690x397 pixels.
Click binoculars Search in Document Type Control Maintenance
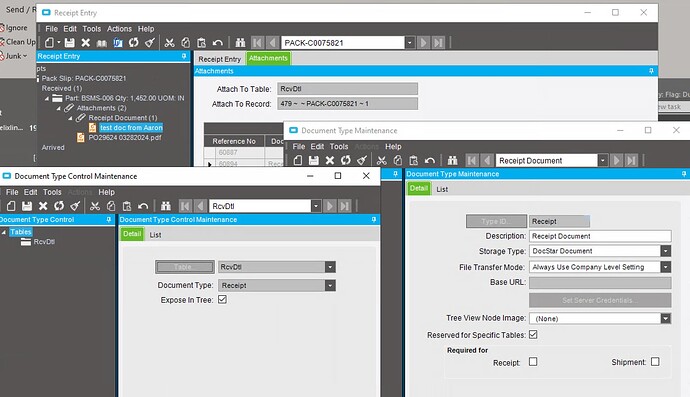point(166,206)
